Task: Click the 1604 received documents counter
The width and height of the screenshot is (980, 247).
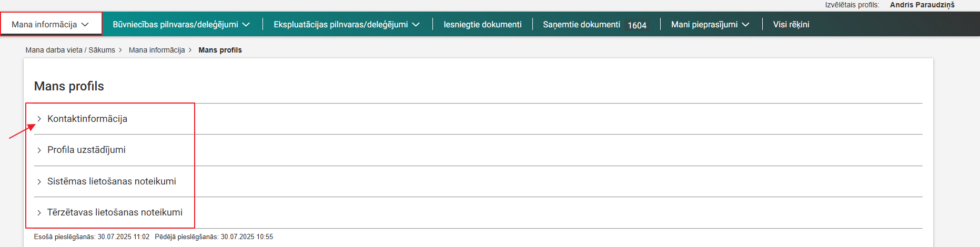Action: (637, 25)
